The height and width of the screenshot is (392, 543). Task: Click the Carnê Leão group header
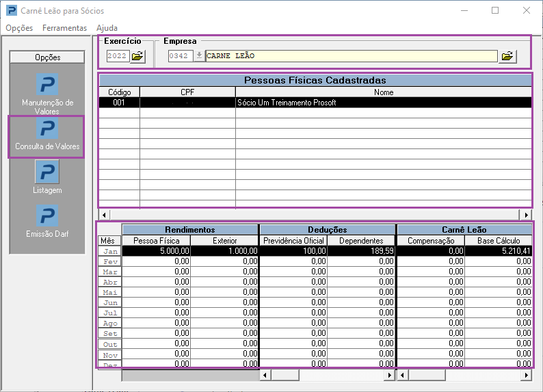coord(464,230)
